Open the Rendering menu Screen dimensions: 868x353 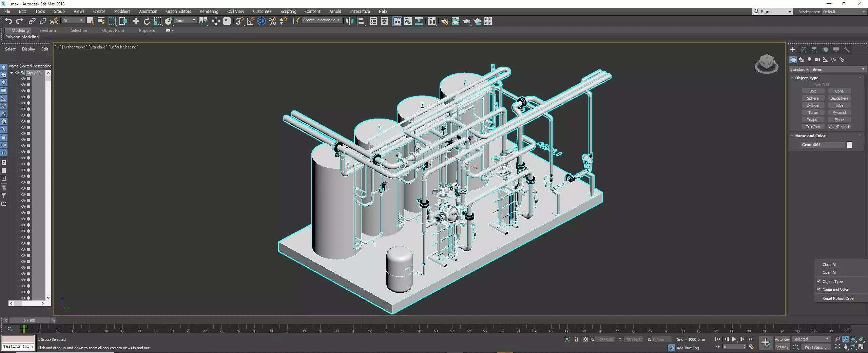pyautogui.click(x=209, y=12)
